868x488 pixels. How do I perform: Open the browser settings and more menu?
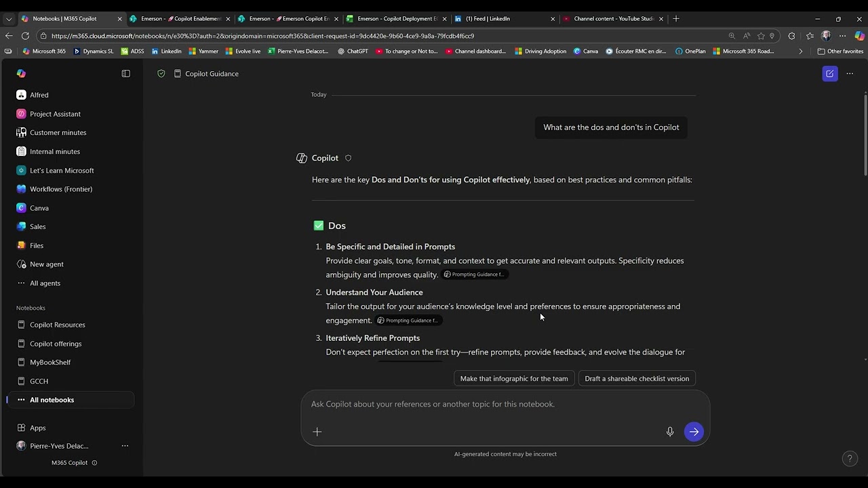tap(842, 36)
